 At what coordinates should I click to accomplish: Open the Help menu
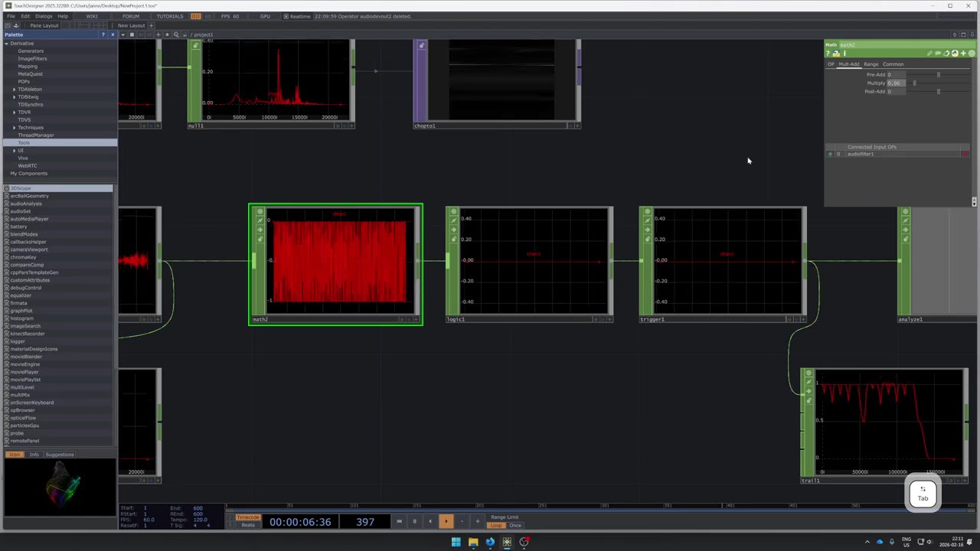tap(63, 16)
